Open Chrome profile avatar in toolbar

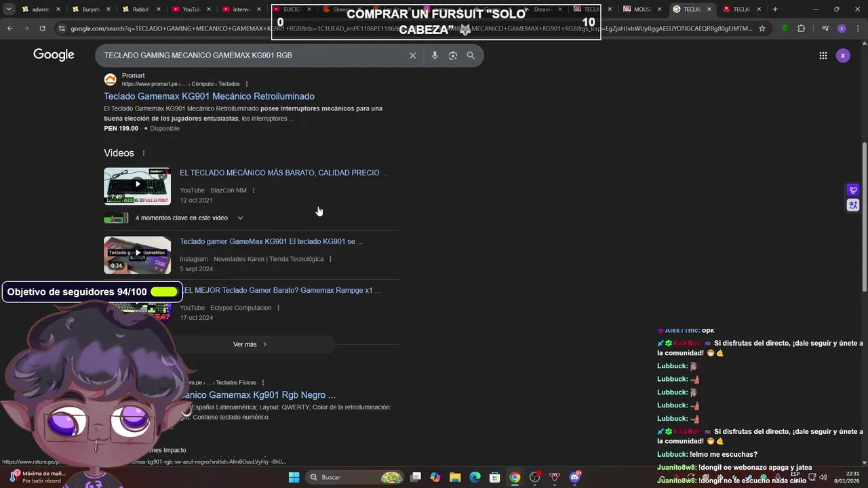842,28
